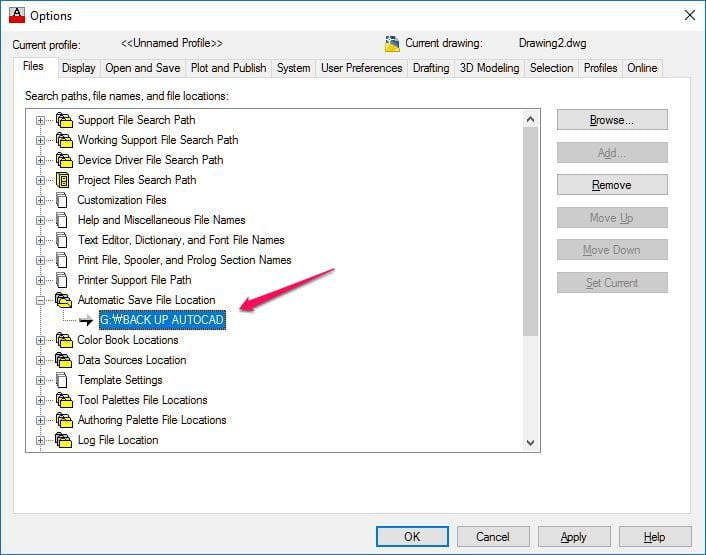Image resolution: width=706 pixels, height=555 pixels.
Task: Switch to the Display tab
Action: click(x=78, y=68)
